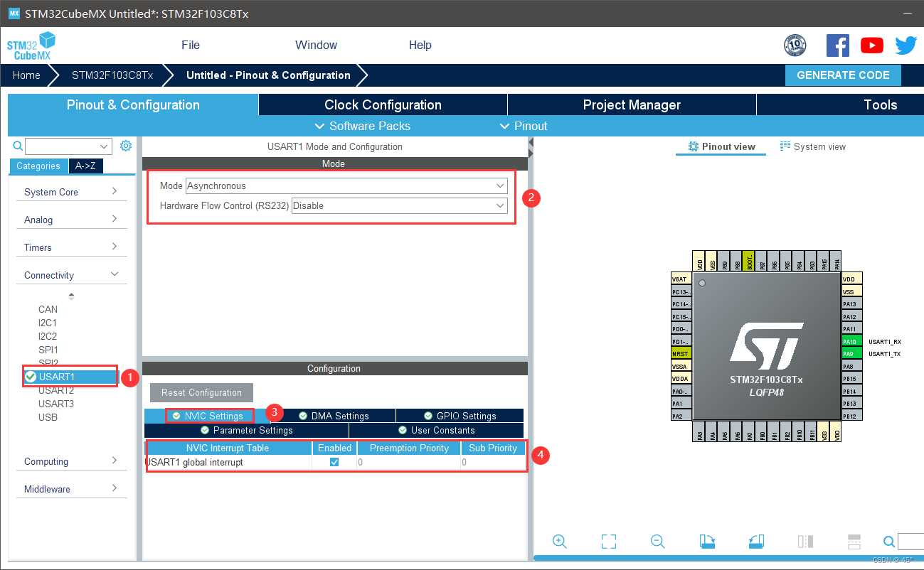Click the 10 year anniversary badge
Image resolution: width=924 pixels, height=570 pixels.
[795, 45]
